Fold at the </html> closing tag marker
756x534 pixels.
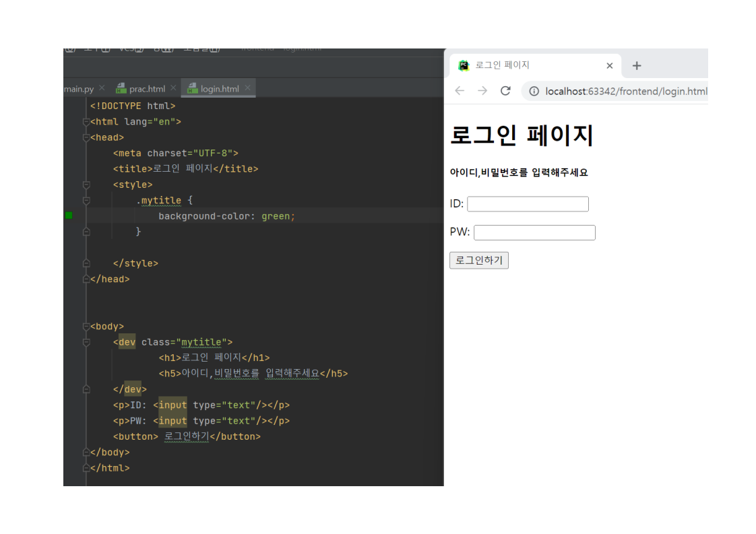pyautogui.click(x=86, y=468)
